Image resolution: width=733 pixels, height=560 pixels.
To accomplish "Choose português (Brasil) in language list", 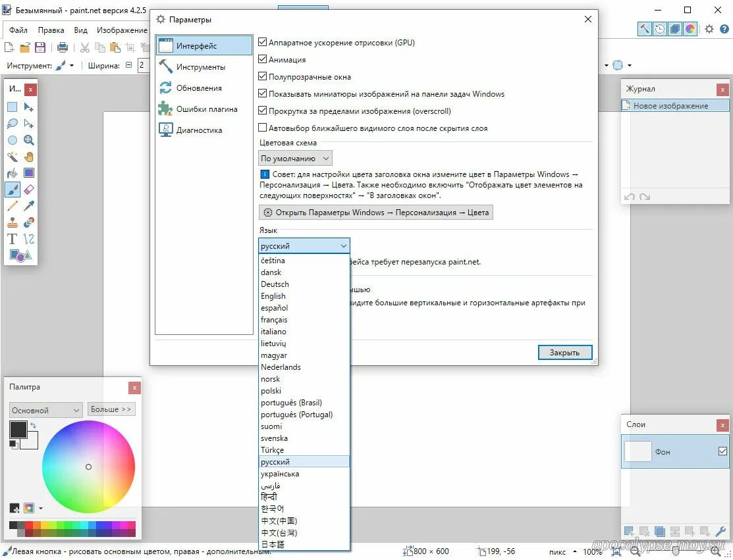I will tap(304, 403).
